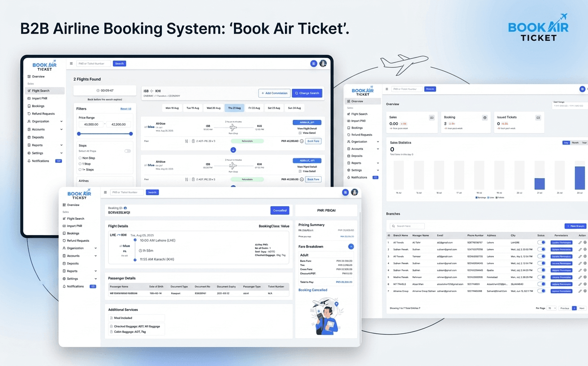Click action circle icon for INT TRAVELS row

pos(585,284)
